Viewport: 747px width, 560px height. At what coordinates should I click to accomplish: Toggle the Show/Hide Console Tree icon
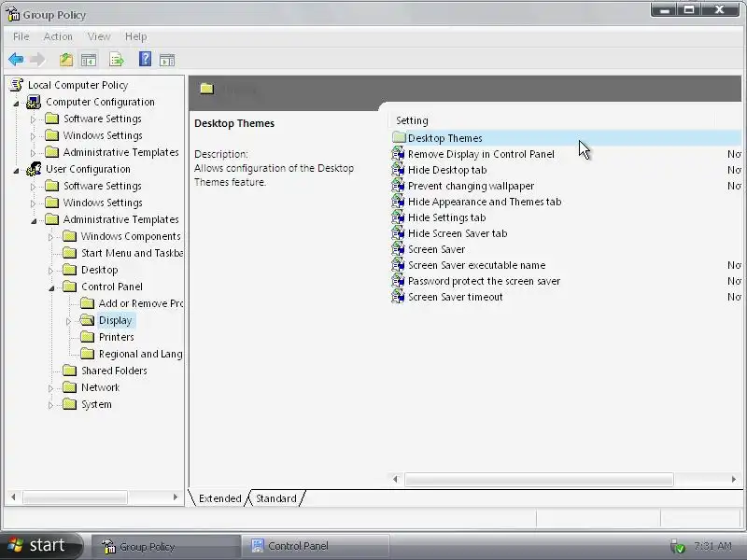click(x=89, y=60)
